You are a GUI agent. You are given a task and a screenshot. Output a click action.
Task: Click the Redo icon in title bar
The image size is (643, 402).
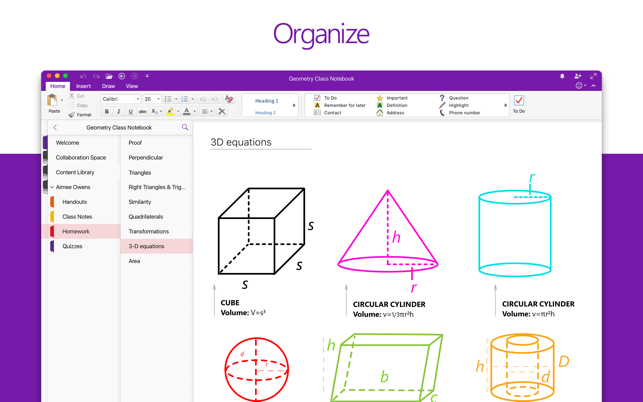click(96, 76)
